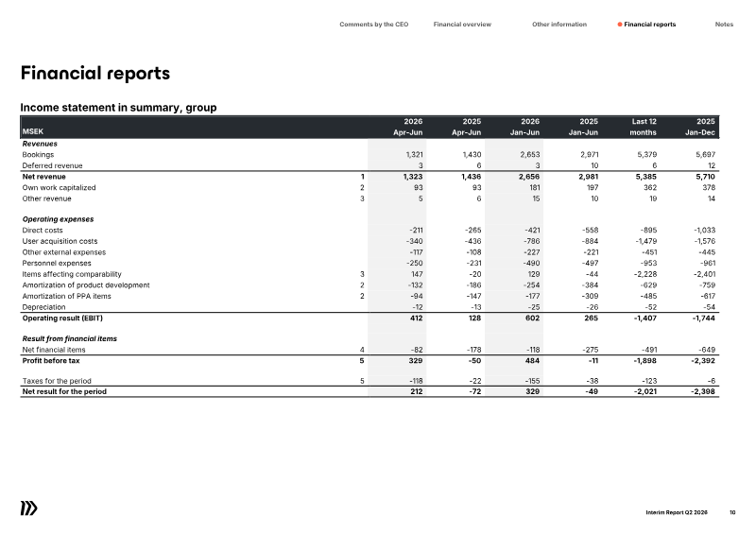
Task: Open the Other information section
Action: tap(559, 25)
